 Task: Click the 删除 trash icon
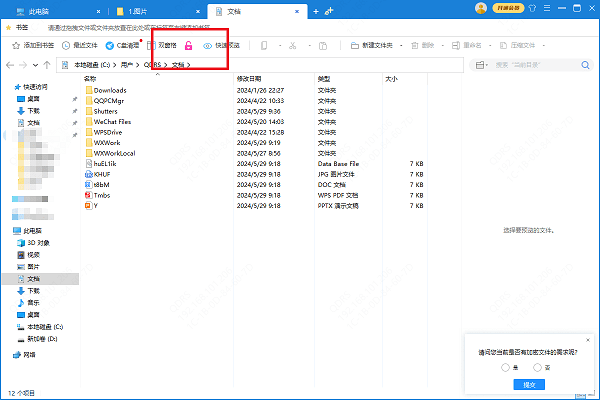[x=418, y=46]
